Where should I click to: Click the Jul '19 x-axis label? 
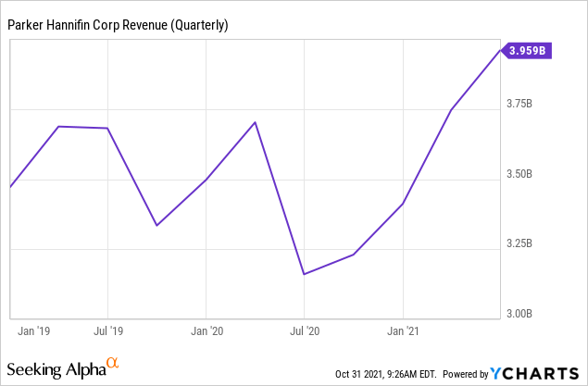108,330
